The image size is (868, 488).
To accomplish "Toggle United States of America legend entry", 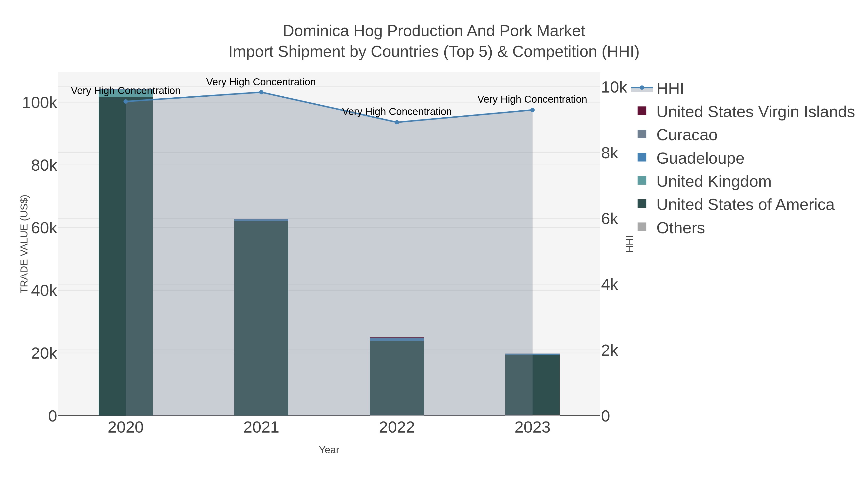I will [736, 204].
